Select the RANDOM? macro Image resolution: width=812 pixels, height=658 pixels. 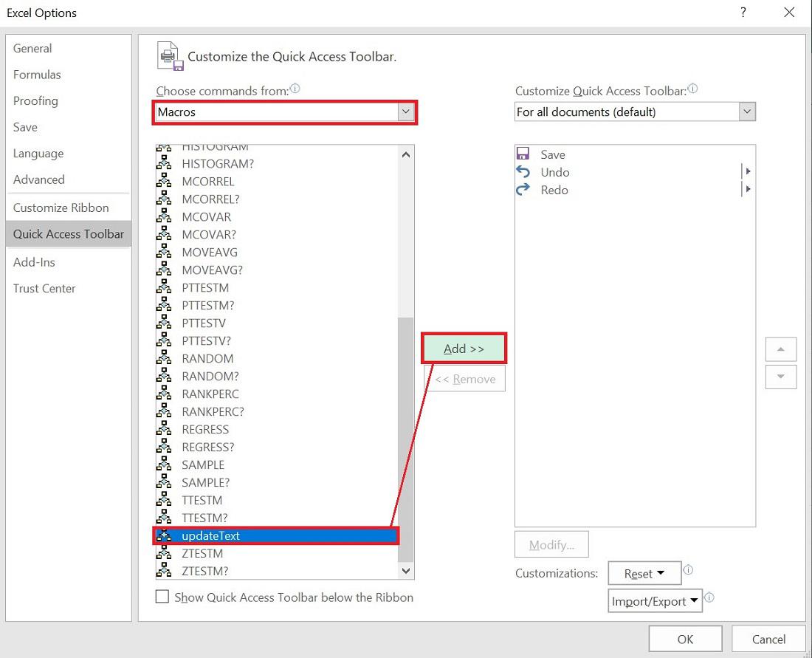click(x=277, y=376)
